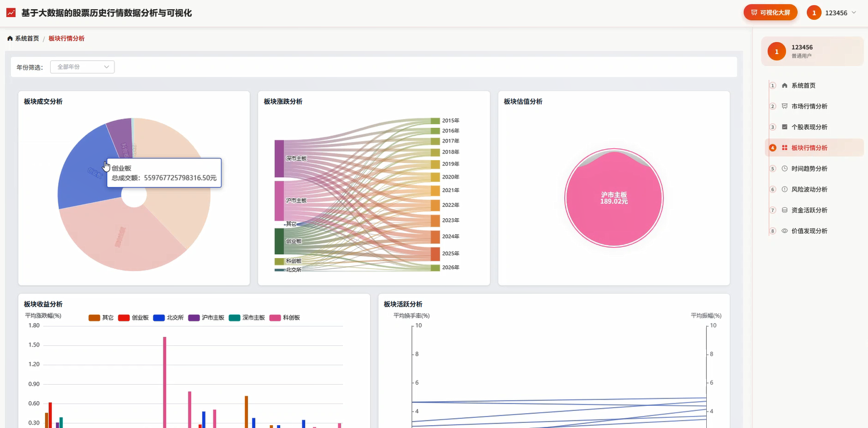
Task: Open the 可视化大屏 dashboard button
Action: [x=771, y=13]
